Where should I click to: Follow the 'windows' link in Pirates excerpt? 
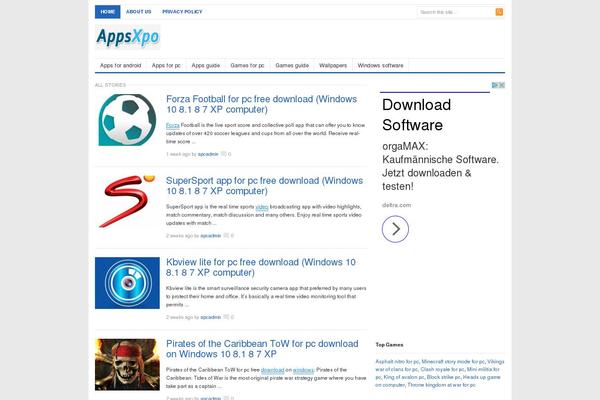[x=303, y=370]
